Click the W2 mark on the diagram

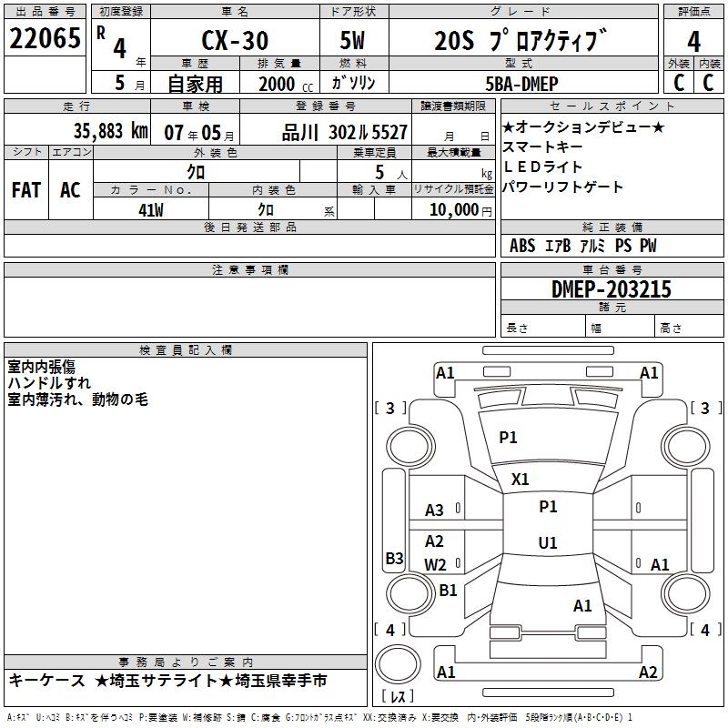pos(436,565)
